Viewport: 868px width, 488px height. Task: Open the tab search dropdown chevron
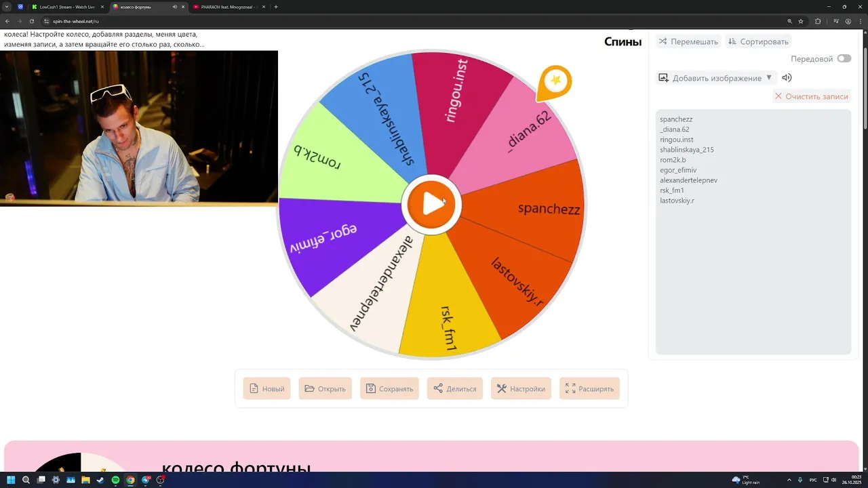coord(7,7)
